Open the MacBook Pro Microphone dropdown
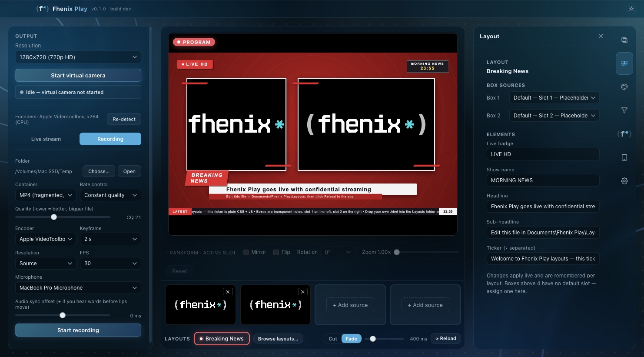Screen dimensions: 644x357 (78, 288)
